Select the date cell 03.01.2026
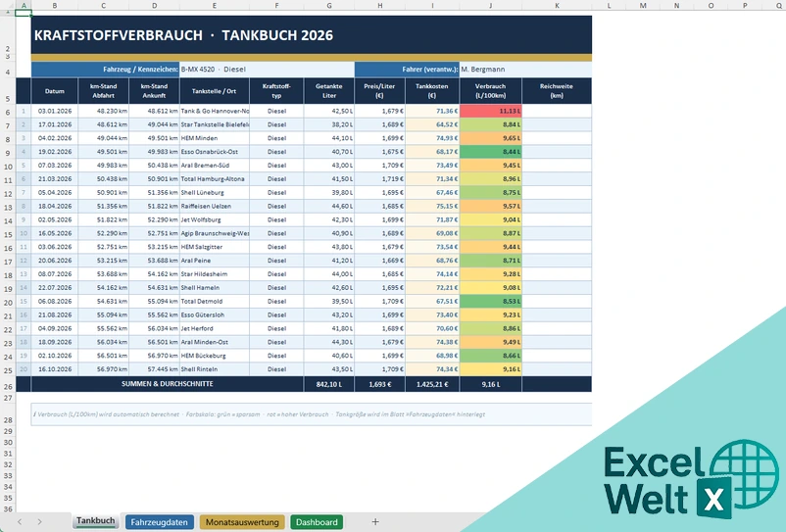The width and height of the screenshot is (786, 532). pos(54,111)
